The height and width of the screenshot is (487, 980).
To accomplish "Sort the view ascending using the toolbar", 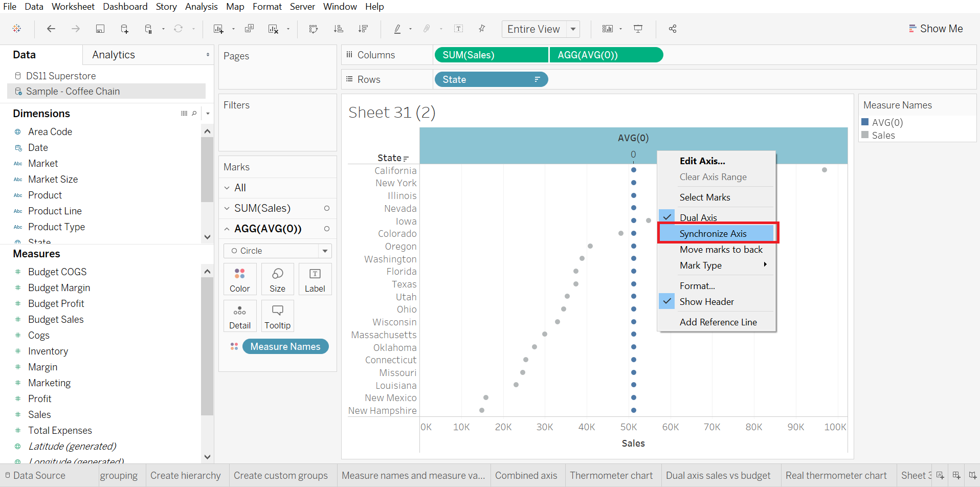I will (x=339, y=29).
